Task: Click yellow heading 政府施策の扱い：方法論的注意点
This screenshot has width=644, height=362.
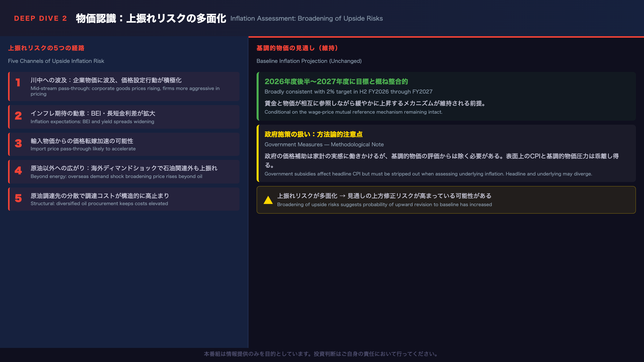Action: pos(313,134)
